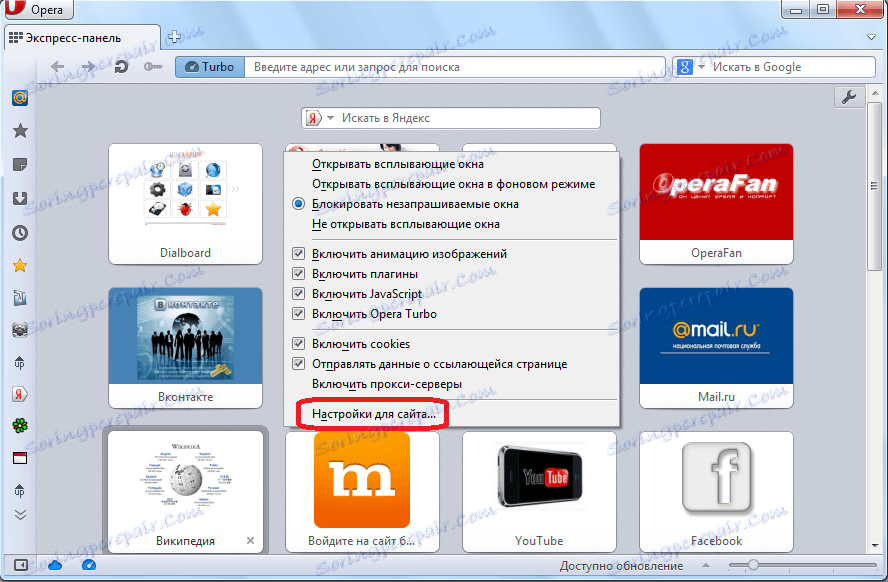
Task: Expand Google search engine dropdown arrow
Action: [701, 67]
